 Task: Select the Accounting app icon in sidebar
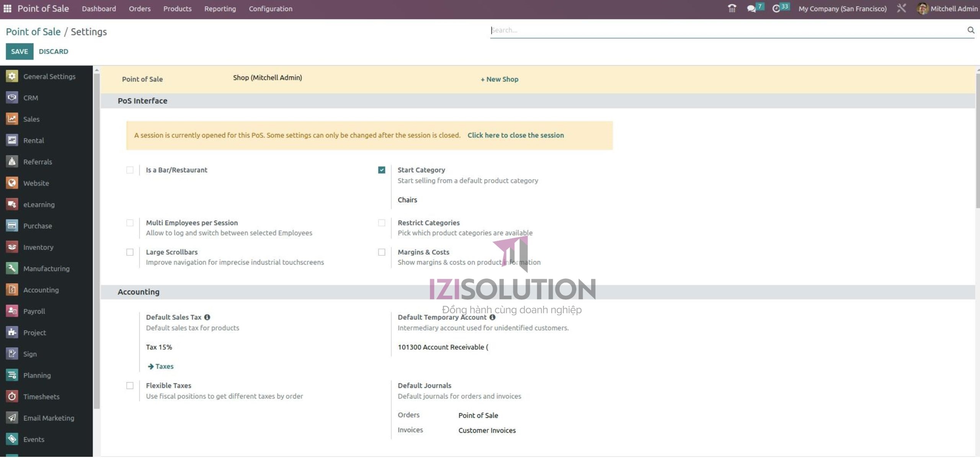(12, 290)
